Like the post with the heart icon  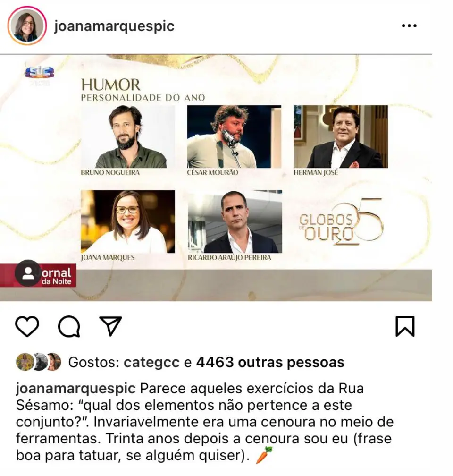click(x=27, y=326)
